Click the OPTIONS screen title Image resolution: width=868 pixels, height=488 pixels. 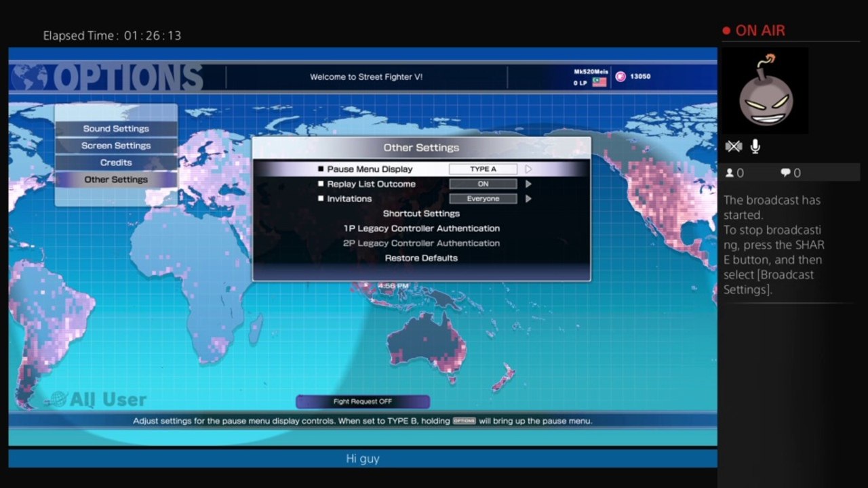point(127,78)
